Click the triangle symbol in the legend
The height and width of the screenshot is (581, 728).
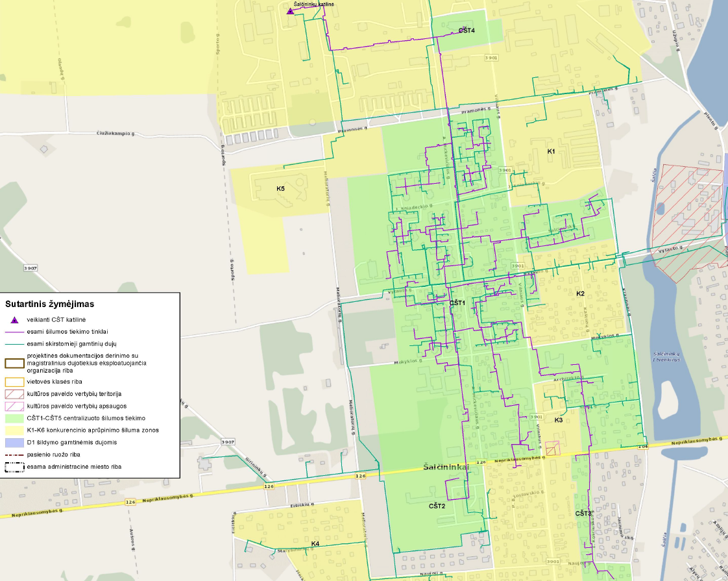coord(14,320)
